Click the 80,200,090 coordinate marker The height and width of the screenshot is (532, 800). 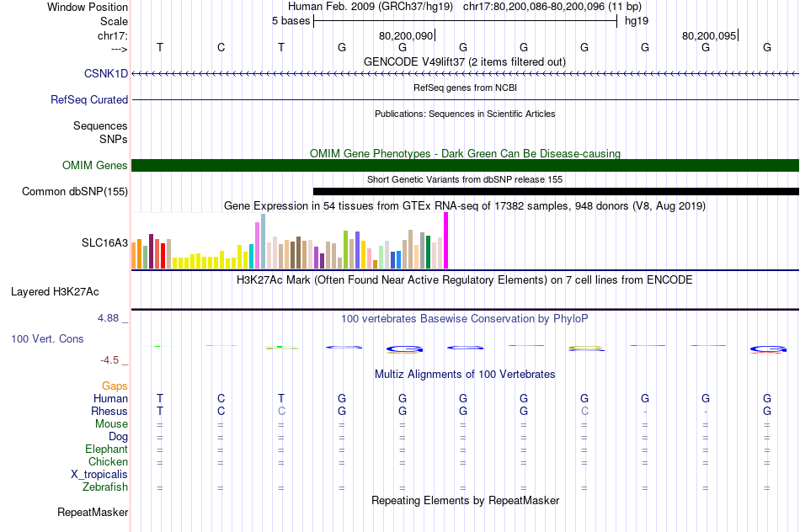pyautogui.click(x=407, y=35)
